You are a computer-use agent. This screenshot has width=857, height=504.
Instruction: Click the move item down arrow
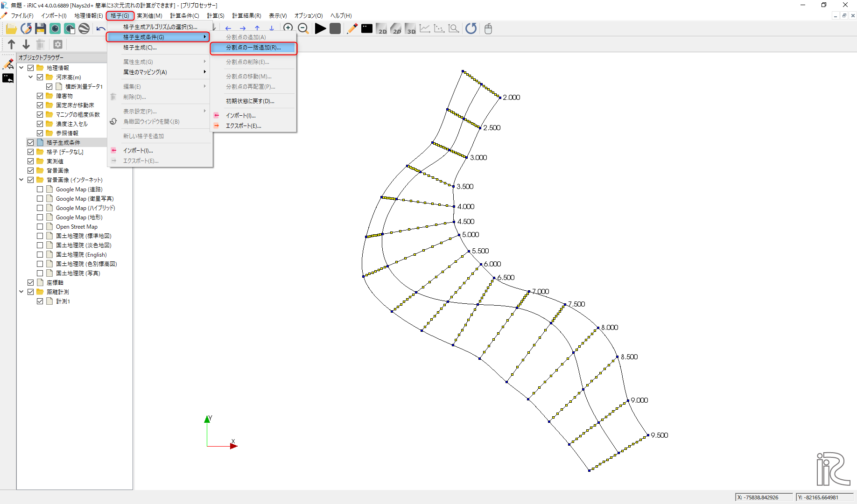pos(26,44)
